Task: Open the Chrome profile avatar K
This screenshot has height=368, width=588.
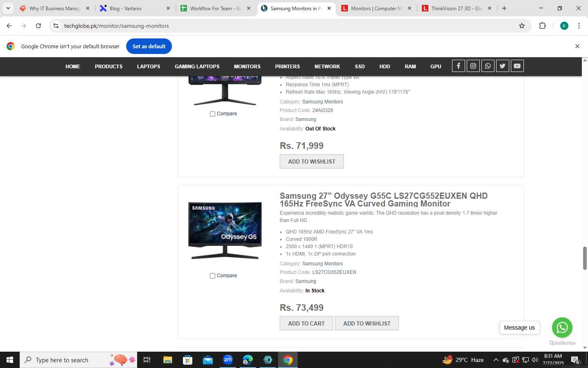Action: click(564, 26)
